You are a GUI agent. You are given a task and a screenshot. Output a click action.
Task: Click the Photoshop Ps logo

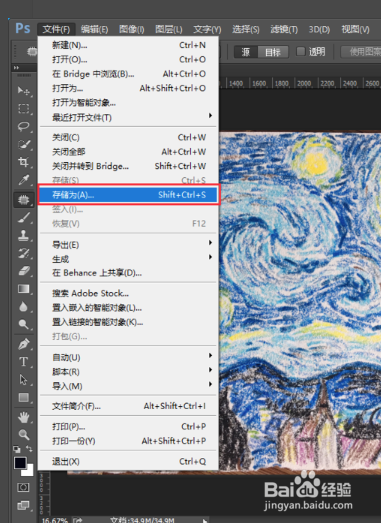[23, 28]
